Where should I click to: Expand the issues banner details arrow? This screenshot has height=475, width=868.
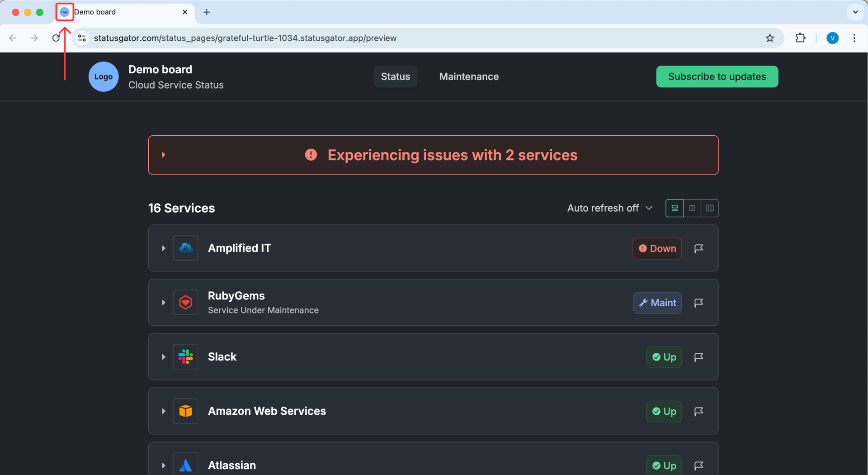(164, 155)
